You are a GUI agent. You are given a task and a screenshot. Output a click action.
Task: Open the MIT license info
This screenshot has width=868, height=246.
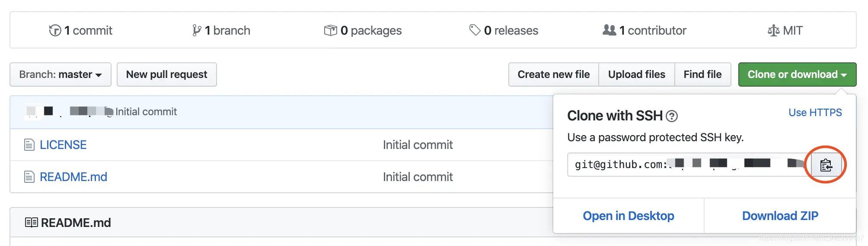pyautogui.click(x=785, y=30)
